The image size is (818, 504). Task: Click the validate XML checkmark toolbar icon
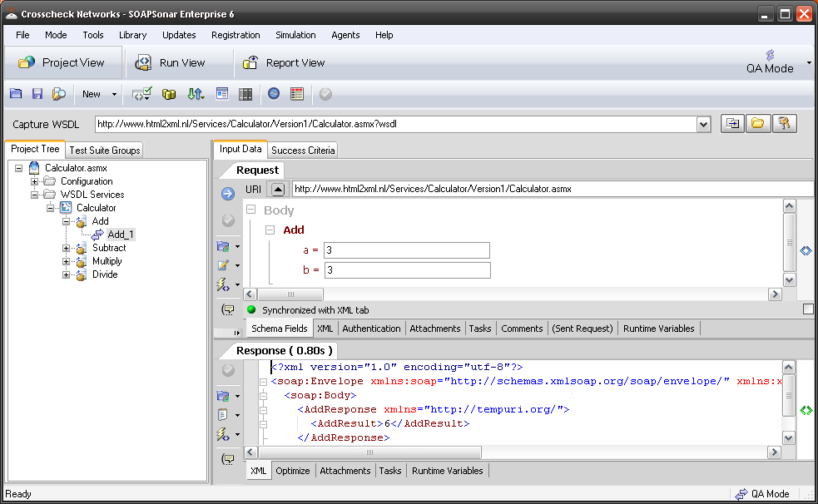click(x=142, y=94)
